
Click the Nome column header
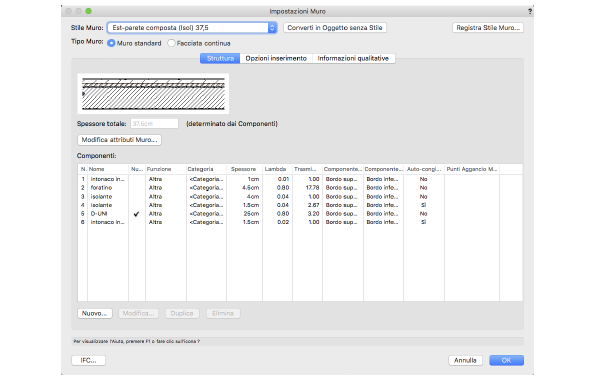click(x=108, y=169)
